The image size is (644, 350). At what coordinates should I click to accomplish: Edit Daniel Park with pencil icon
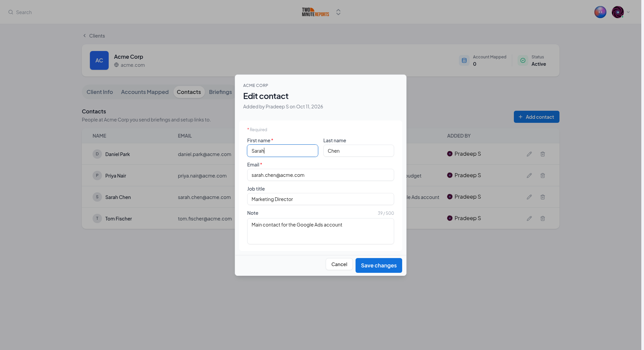click(529, 154)
